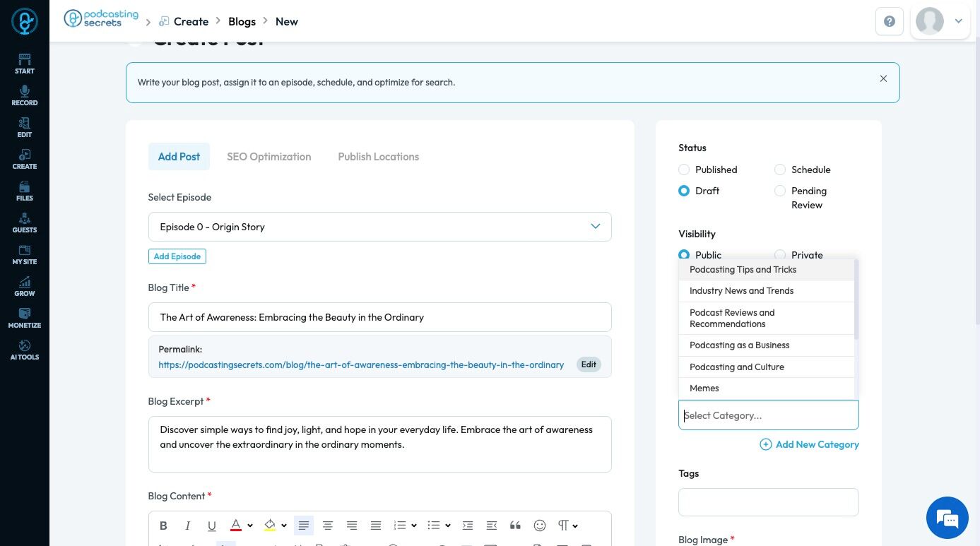Choose Podcast Reviews and Recommendations category

coord(767,319)
